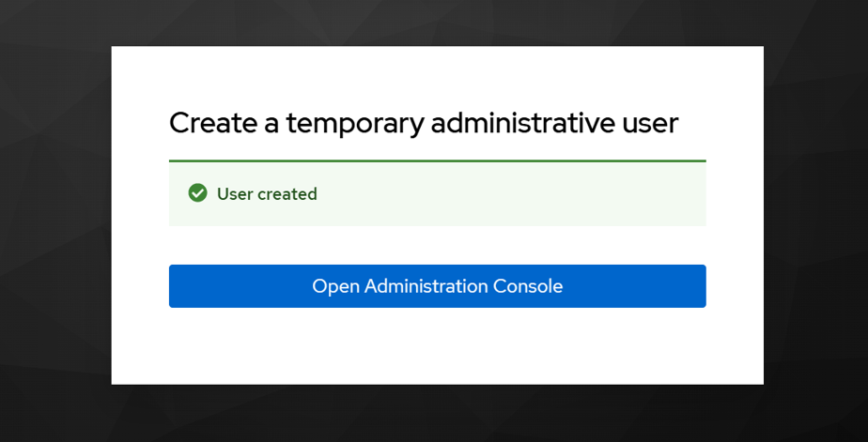Click the word "created" in the success alert
868x442 pixels.
pos(286,194)
